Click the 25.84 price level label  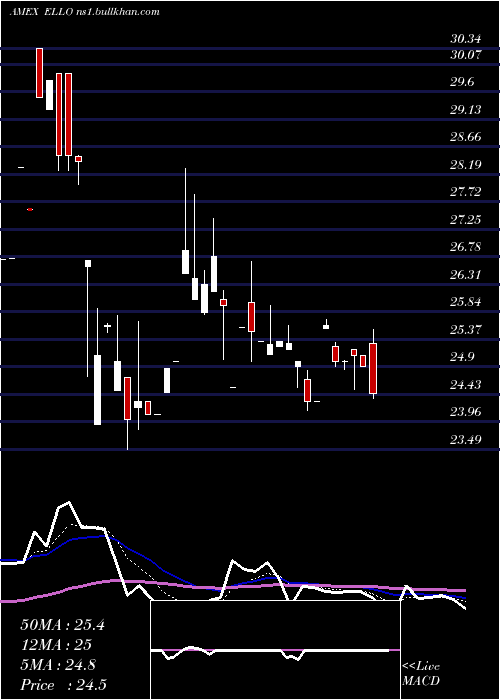click(466, 302)
